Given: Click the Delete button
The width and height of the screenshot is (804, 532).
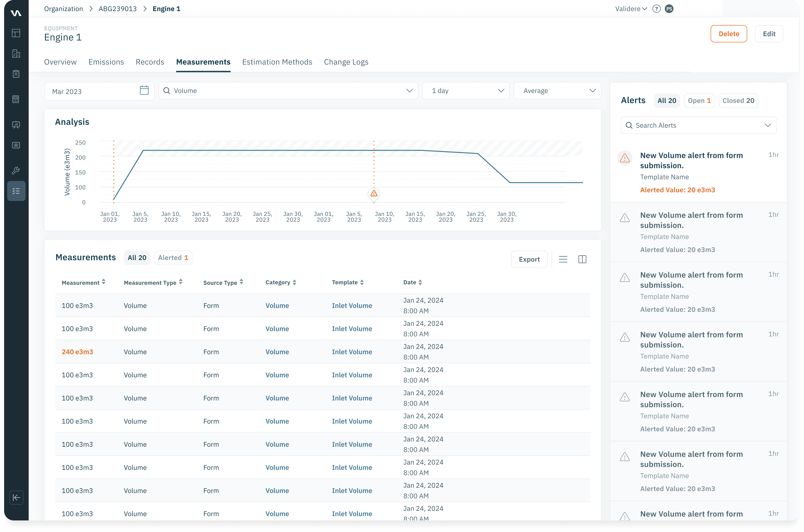Looking at the screenshot, I should (729, 34).
